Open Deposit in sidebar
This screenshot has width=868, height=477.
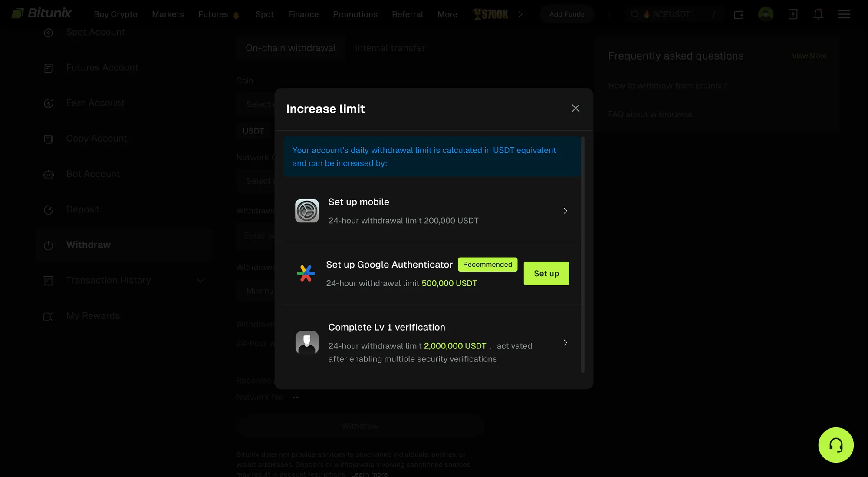click(x=82, y=210)
